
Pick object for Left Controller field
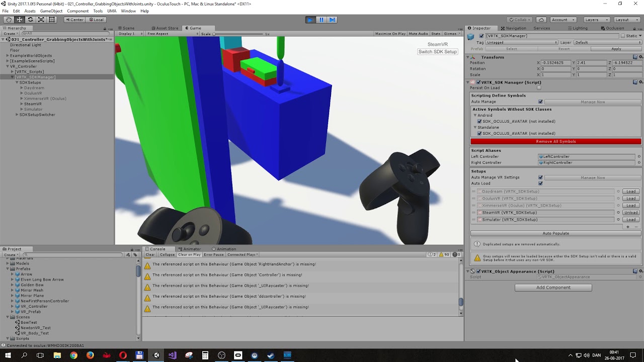[x=639, y=156]
